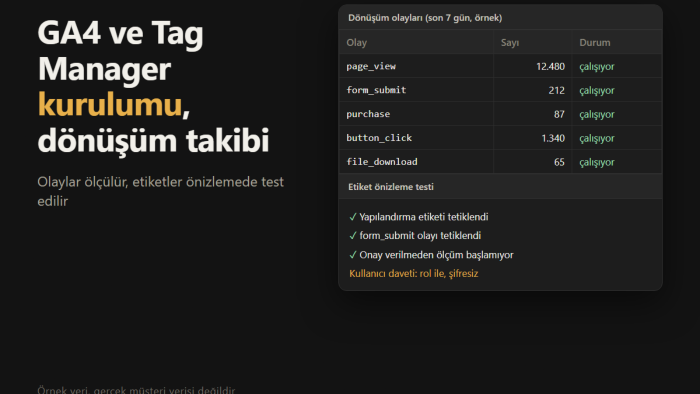
Task: Click the çalışıyor status in button_click row
Action: pos(597,139)
